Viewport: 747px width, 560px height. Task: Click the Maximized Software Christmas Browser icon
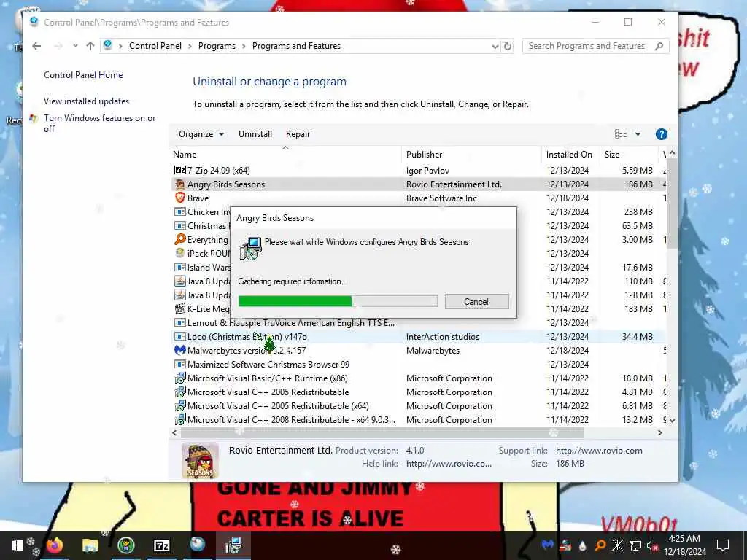tap(179, 364)
